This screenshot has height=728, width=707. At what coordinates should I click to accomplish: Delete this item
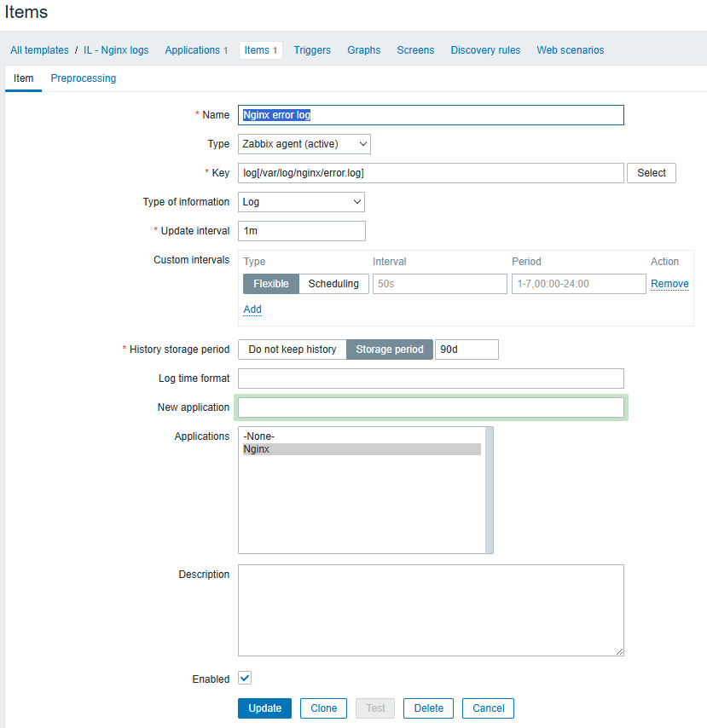coord(428,708)
